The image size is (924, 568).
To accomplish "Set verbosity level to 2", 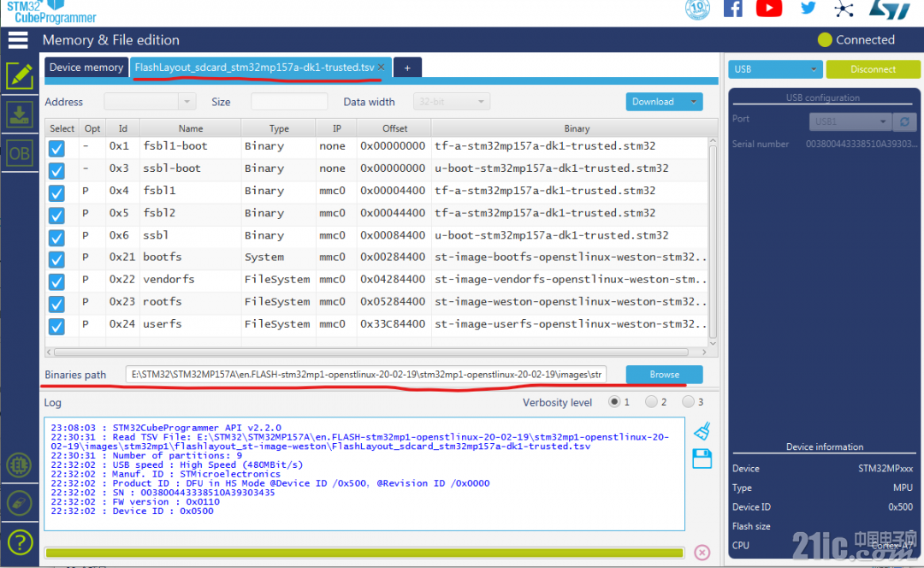I will coord(651,402).
